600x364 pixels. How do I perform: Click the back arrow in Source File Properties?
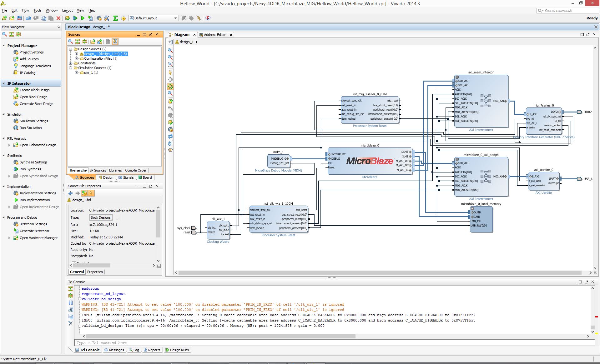coord(71,193)
